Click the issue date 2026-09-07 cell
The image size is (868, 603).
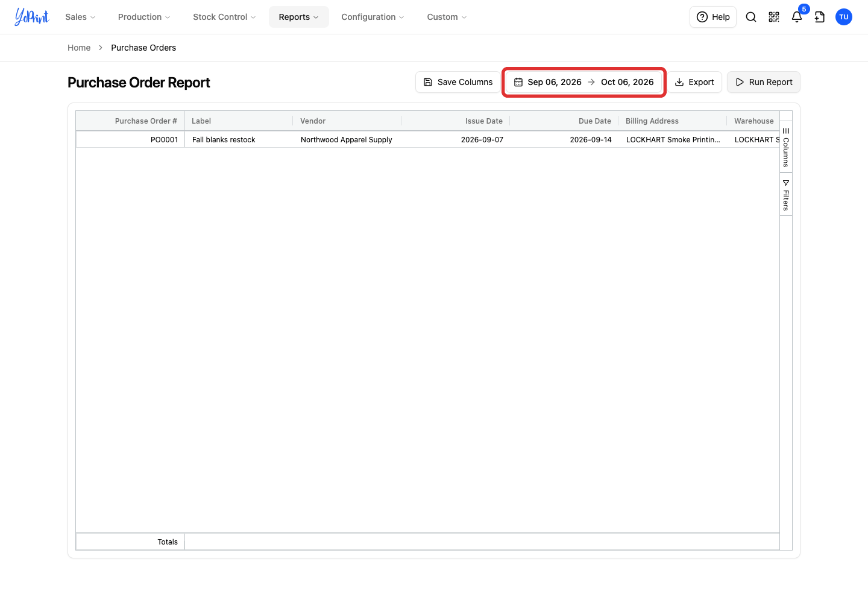pyautogui.click(x=456, y=139)
